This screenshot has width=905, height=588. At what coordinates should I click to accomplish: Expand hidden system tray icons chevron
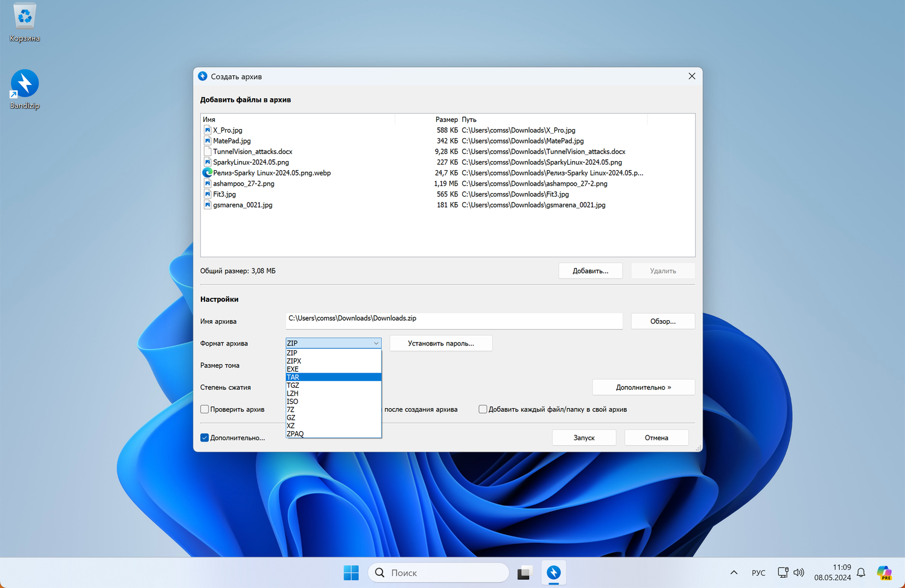click(734, 572)
